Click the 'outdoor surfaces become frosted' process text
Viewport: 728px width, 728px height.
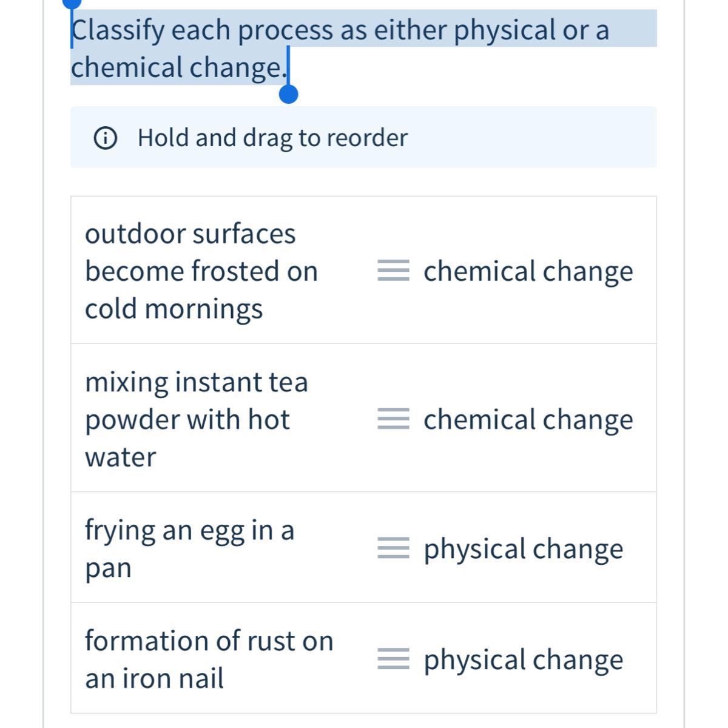point(201,271)
